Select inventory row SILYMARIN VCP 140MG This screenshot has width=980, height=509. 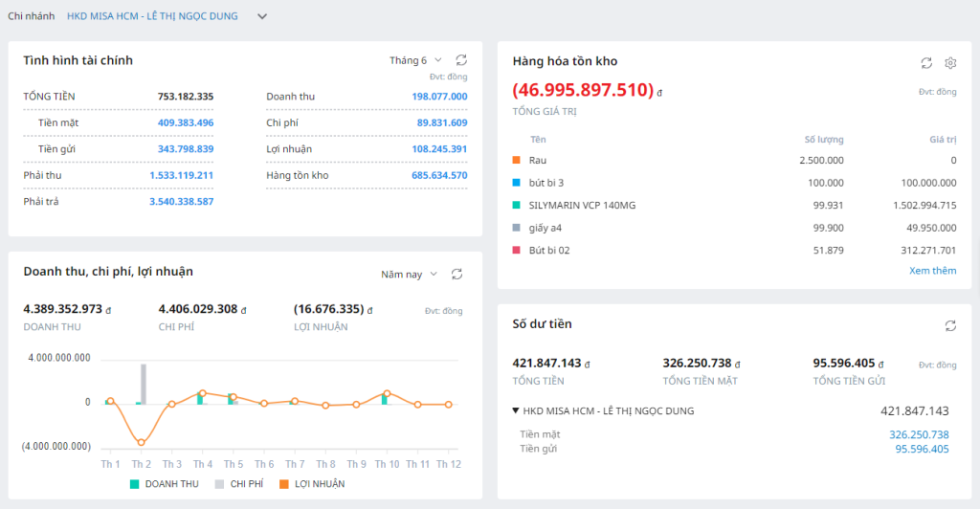coord(734,206)
